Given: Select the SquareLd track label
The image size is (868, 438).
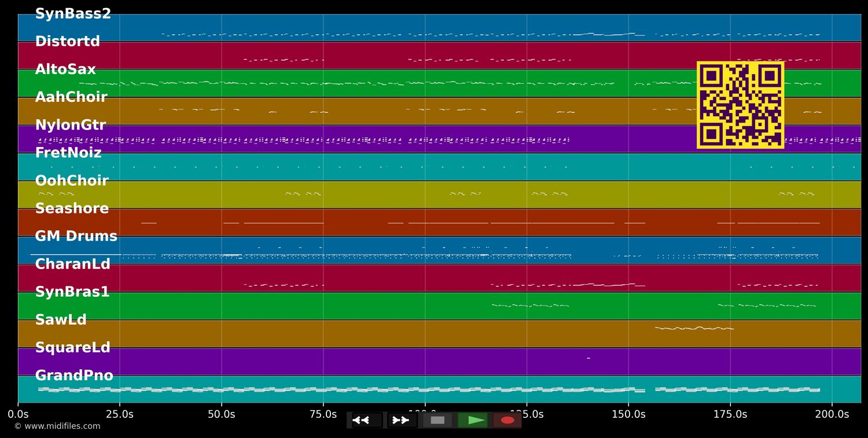Looking at the screenshot, I should point(72,348).
